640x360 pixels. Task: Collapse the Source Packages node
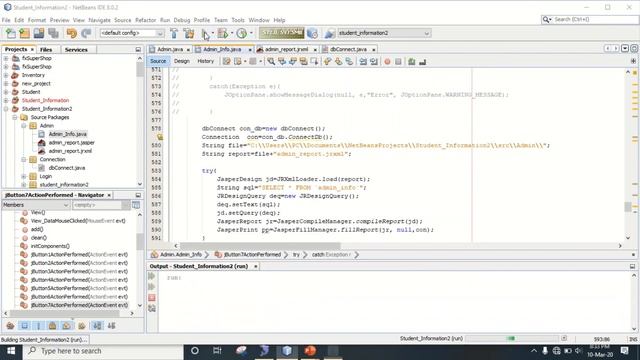tap(15, 118)
